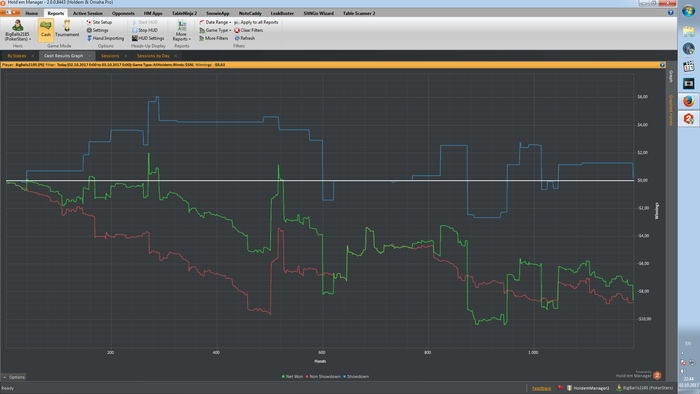Expand BigBalls2185 (PokerStars) hero dropdown
The height and width of the screenshot is (394, 700).
click(17, 30)
